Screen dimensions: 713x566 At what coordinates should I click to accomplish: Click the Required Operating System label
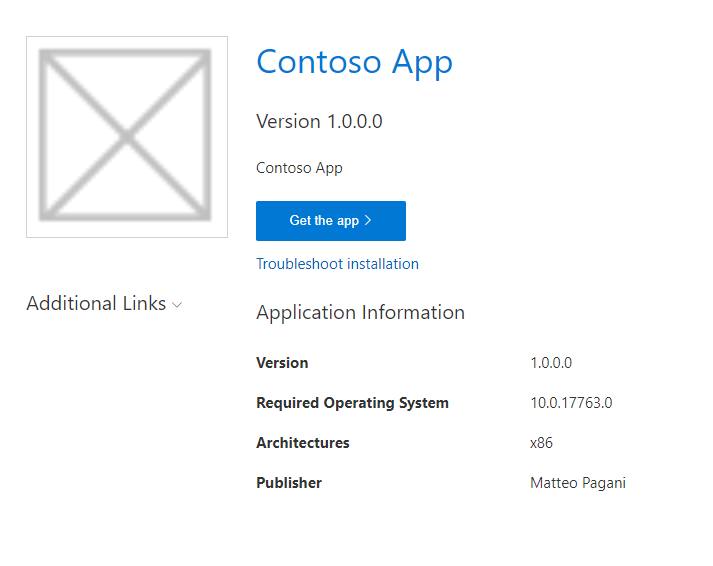point(352,403)
